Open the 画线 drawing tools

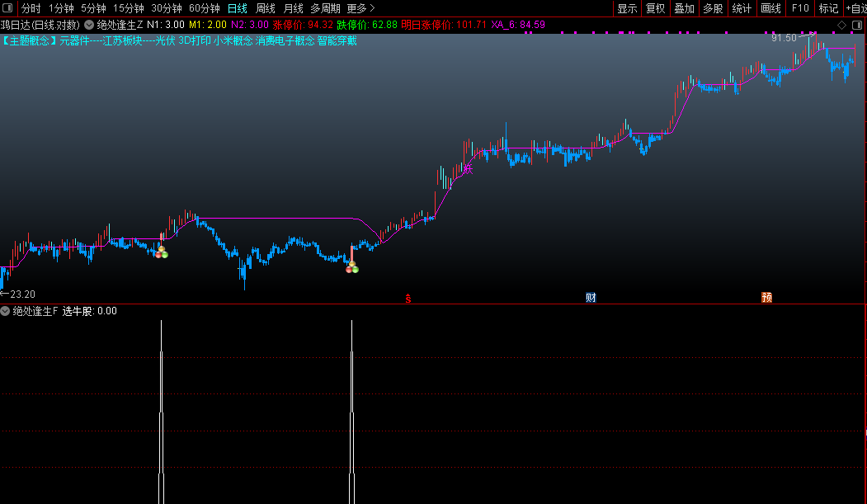[x=770, y=8]
